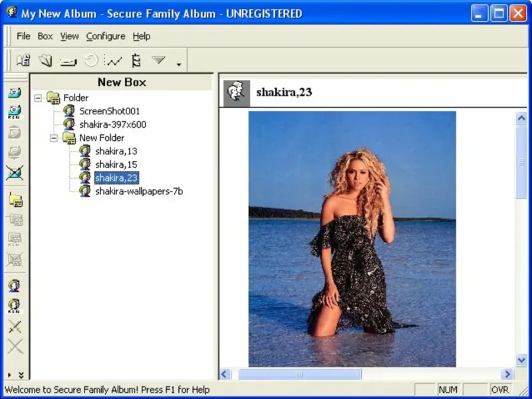Click the horizontal scrollbar left arrow
Viewport: 532px width, 399px height.
[224, 374]
